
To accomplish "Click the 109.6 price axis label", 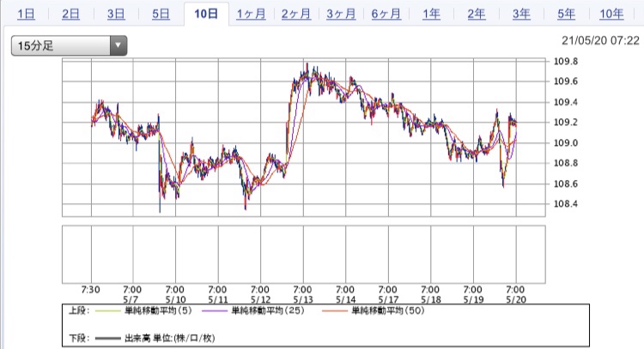I will click(x=566, y=81).
